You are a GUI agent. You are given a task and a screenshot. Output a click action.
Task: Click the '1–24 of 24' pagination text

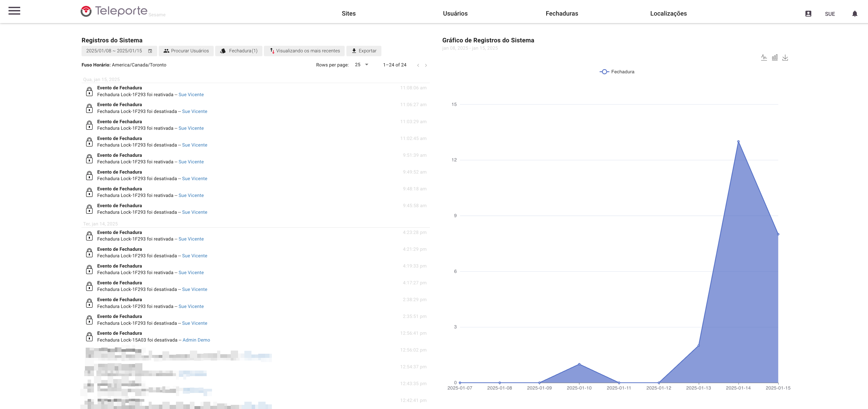[395, 65]
